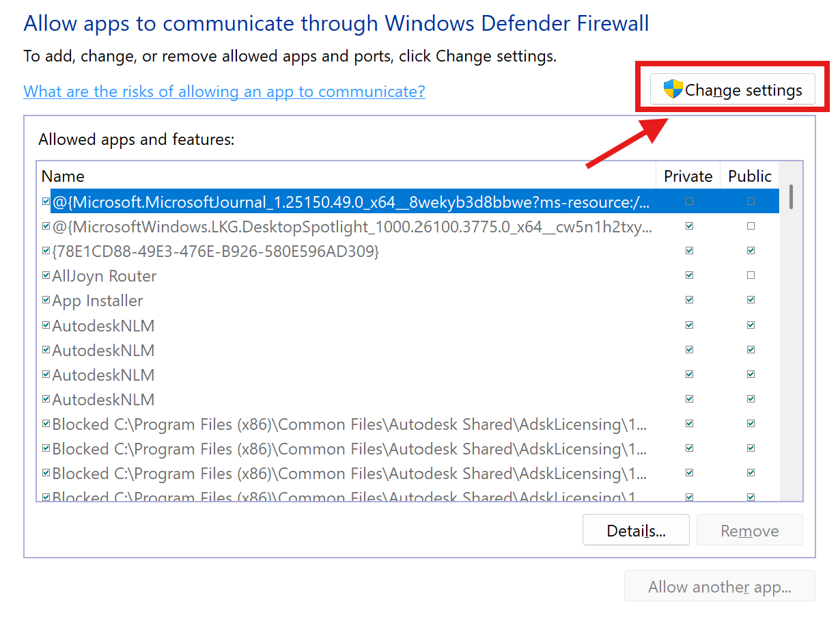Image resolution: width=840 pixels, height=626 pixels.
Task: Select the App Installer row
Action: tap(98, 301)
